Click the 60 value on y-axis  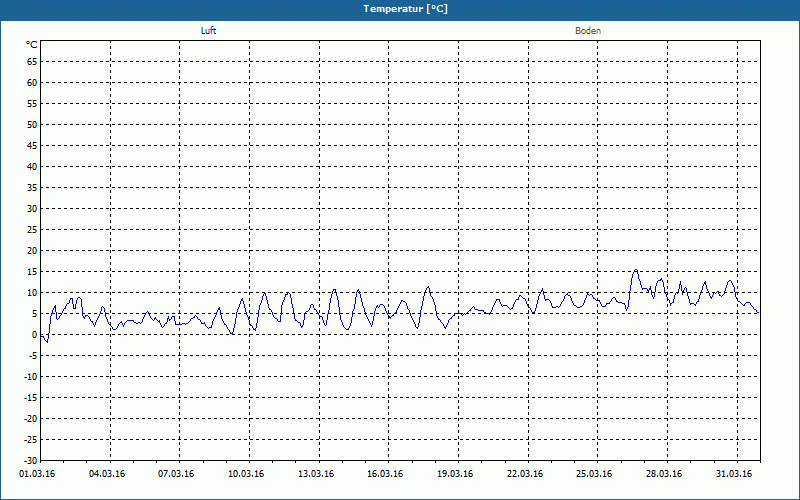pyautogui.click(x=32, y=83)
